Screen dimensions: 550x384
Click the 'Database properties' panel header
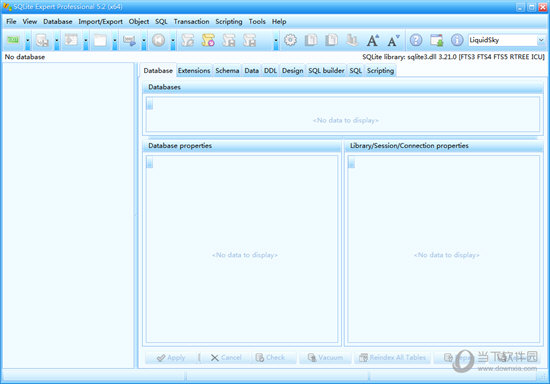242,146
